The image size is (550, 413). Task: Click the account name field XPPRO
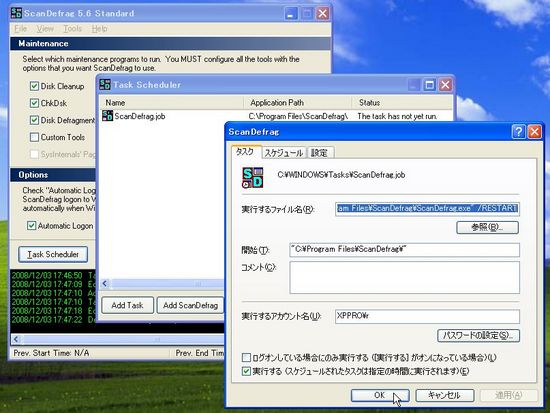pos(427,316)
